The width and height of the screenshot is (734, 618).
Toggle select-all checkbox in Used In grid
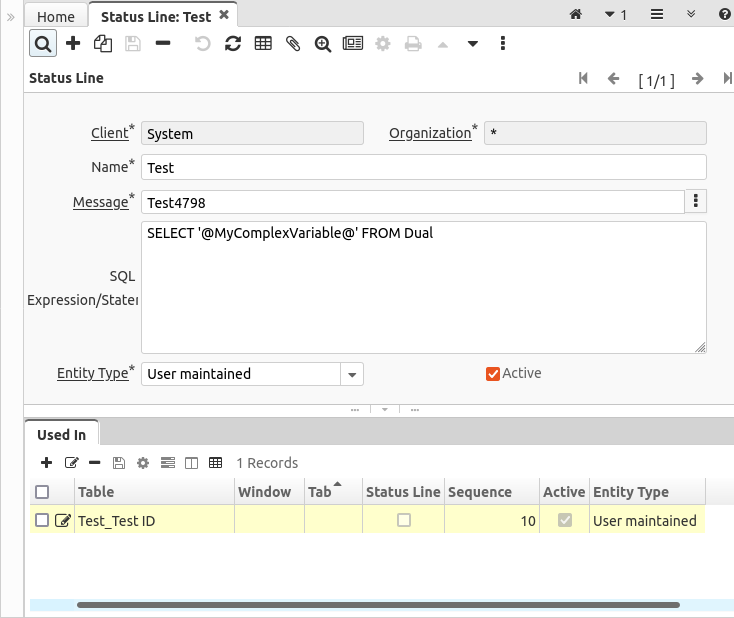click(42, 492)
